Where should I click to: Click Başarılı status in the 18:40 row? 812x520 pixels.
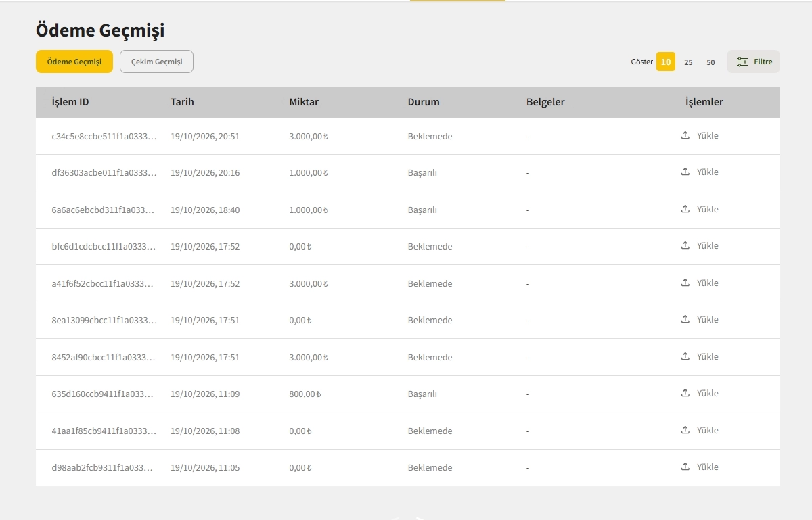pyautogui.click(x=422, y=210)
